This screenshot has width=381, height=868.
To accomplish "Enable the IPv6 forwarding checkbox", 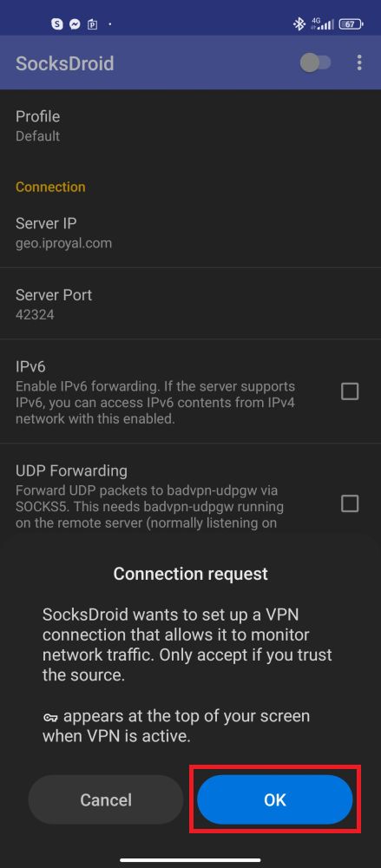I will pyautogui.click(x=350, y=391).
